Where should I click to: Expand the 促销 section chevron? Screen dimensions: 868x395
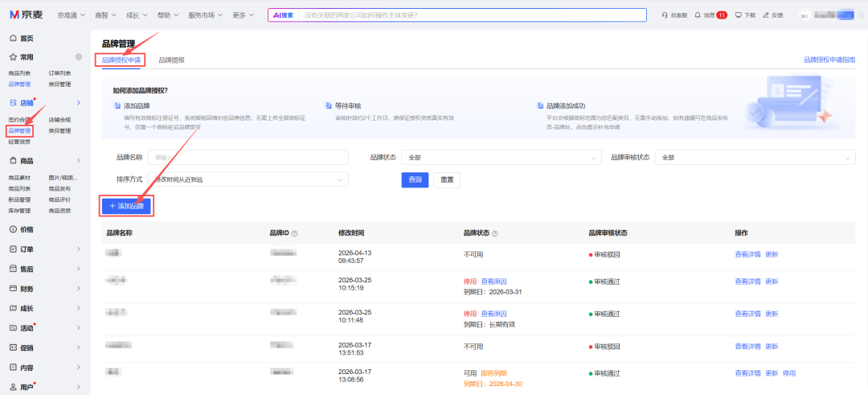(79, 348)
